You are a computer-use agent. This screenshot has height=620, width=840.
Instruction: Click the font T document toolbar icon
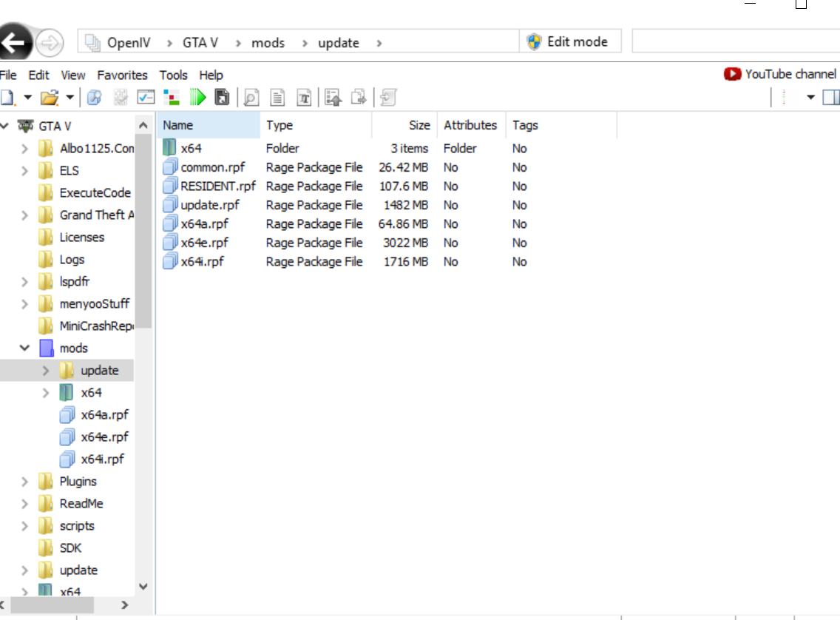point(304,98)
